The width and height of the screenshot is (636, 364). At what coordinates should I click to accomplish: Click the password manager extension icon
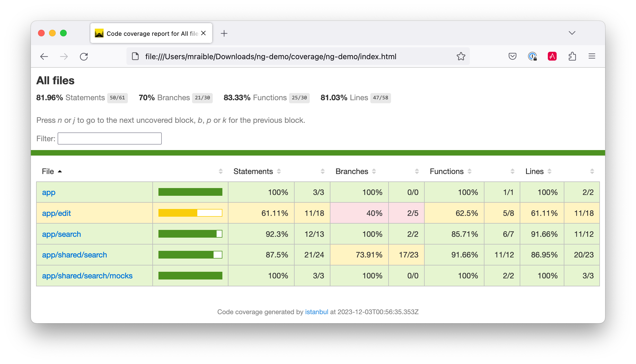coord(532,56)
